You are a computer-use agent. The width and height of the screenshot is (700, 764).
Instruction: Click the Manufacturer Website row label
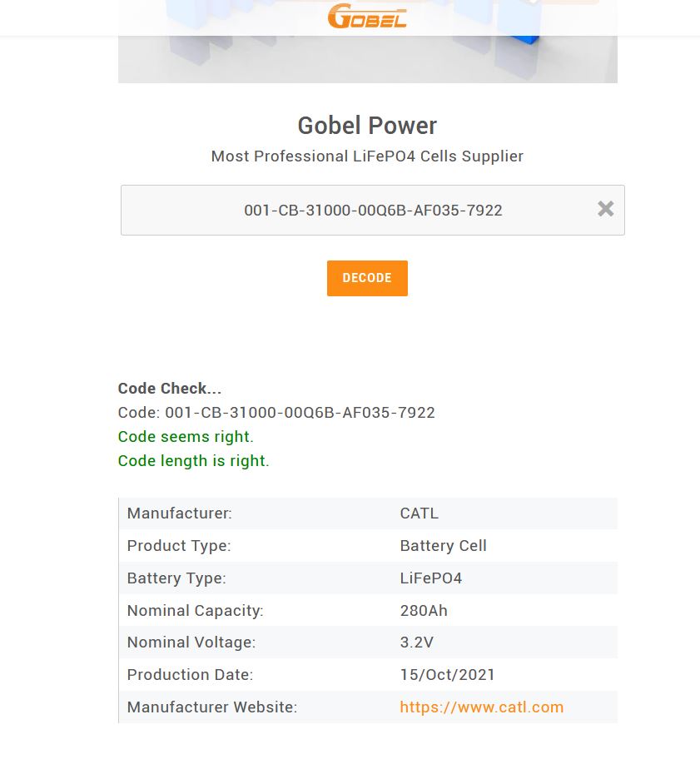point(212,707)
